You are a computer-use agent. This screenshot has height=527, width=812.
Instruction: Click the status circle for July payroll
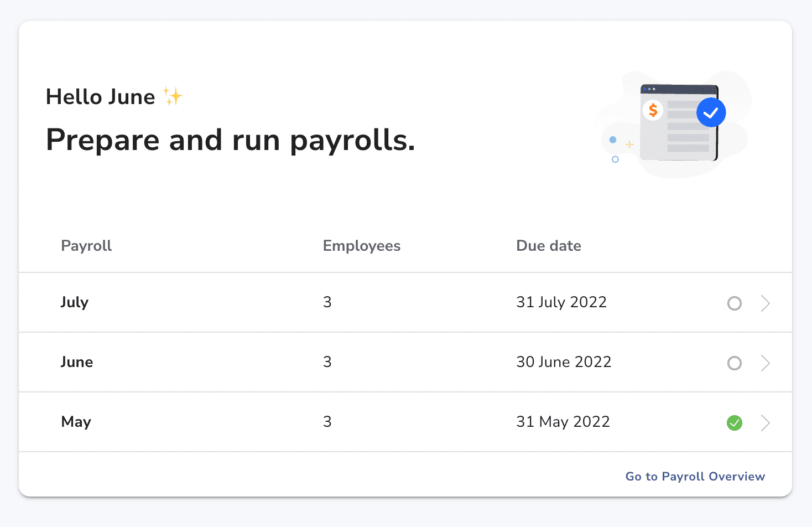[x=735, y=303]
